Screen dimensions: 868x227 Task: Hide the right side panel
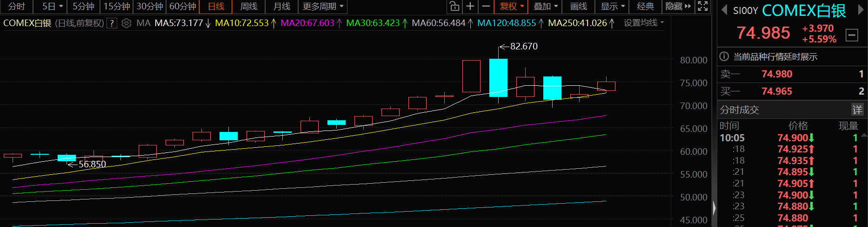click(678, 7)
